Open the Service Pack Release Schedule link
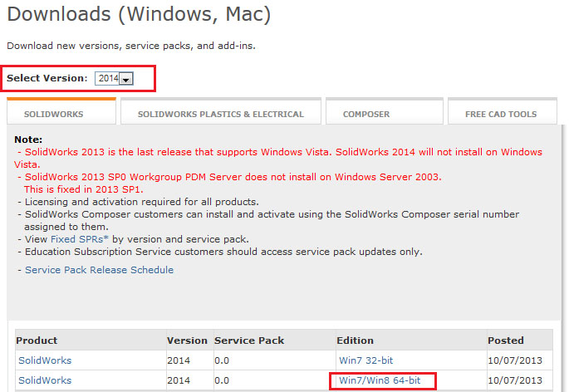This screenshot has height=392, width=569. (x=99, y=270)
